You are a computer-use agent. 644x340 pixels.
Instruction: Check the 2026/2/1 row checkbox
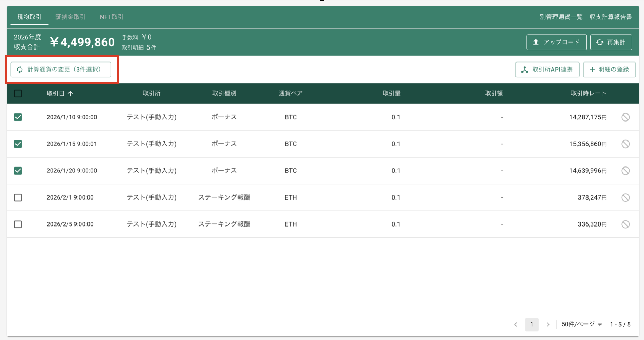(18, 197)
